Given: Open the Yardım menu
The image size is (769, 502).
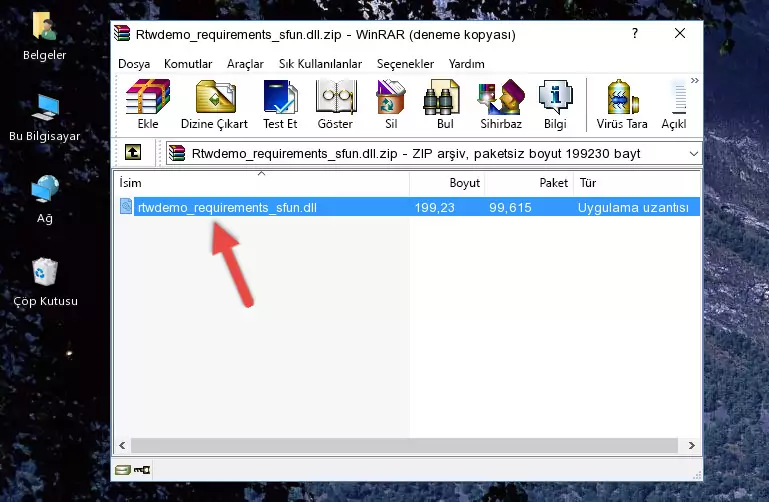Looking at the screenshot, I should (466, 64).
